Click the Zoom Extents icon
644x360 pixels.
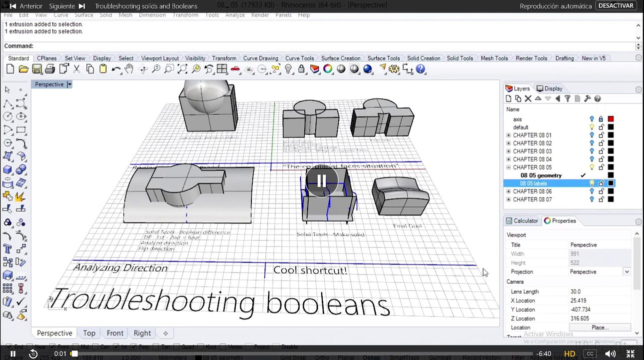click(x=182, y=69)
